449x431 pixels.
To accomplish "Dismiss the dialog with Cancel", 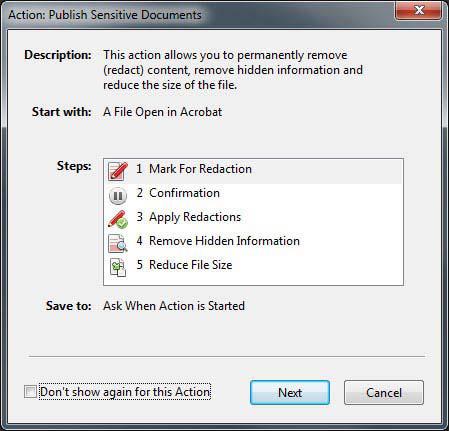I will click(x=384, y=393).
